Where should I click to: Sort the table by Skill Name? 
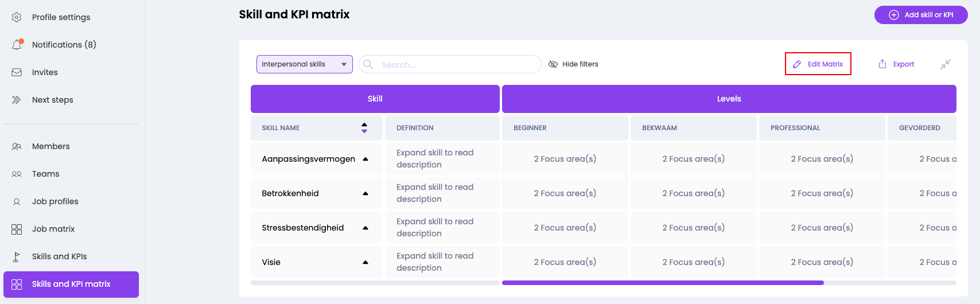click(364, 128)
